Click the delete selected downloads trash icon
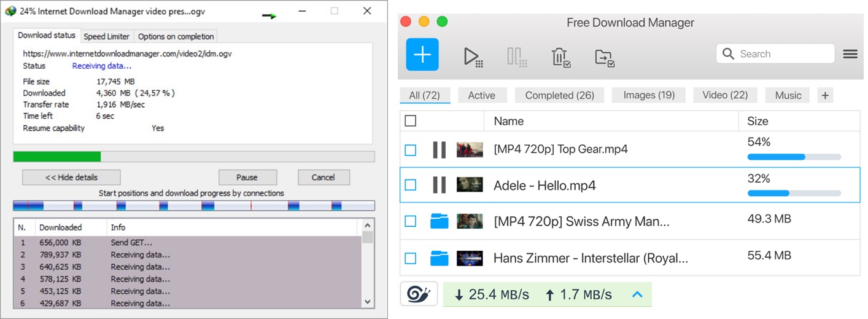The image size is (868, 319). [561, 57]
